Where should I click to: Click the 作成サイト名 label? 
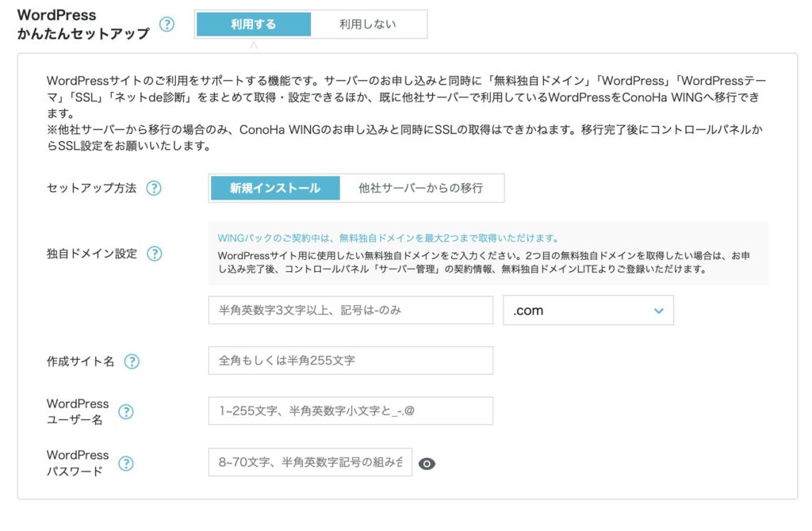point(80,361)
